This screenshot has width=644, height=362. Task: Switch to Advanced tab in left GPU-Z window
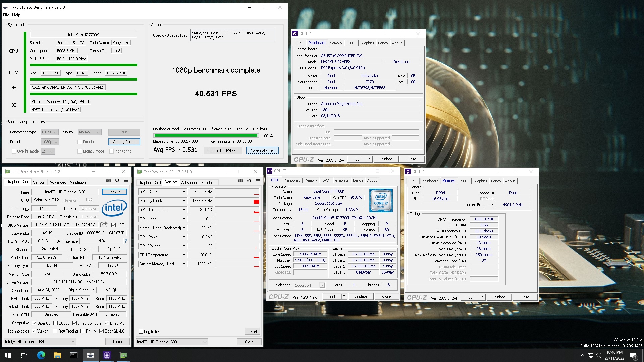coord(58,182)
